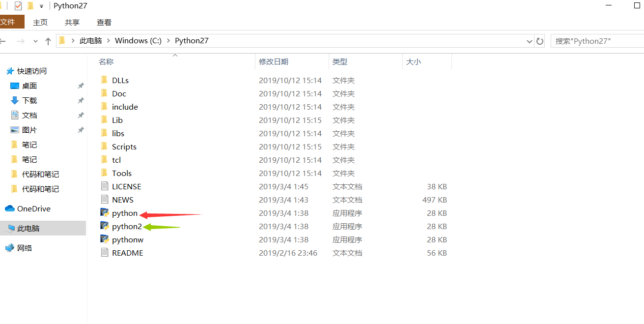Expand chevron after 此电脑 in address bar
The height and width of the screenshot is (324, 644).
(x=108, y=41)
